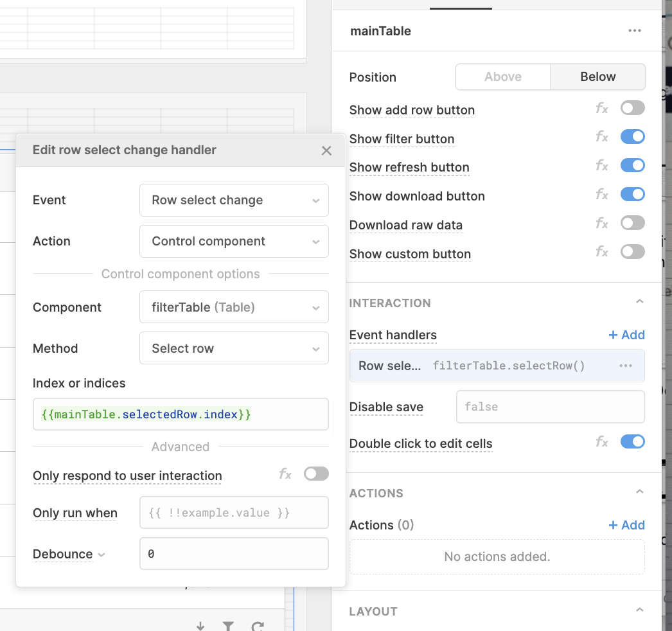Click the fx icon beside Show filter button
Image resolution: width=672 pixels, height=631 pixels.
click(x=601, y=136)
